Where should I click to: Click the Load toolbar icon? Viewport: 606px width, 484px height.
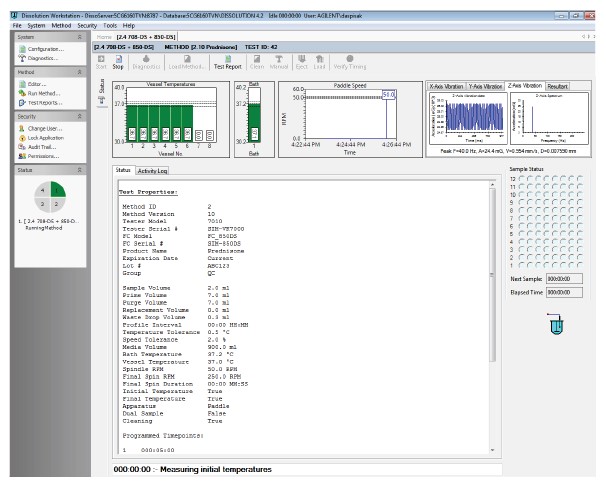319,62
